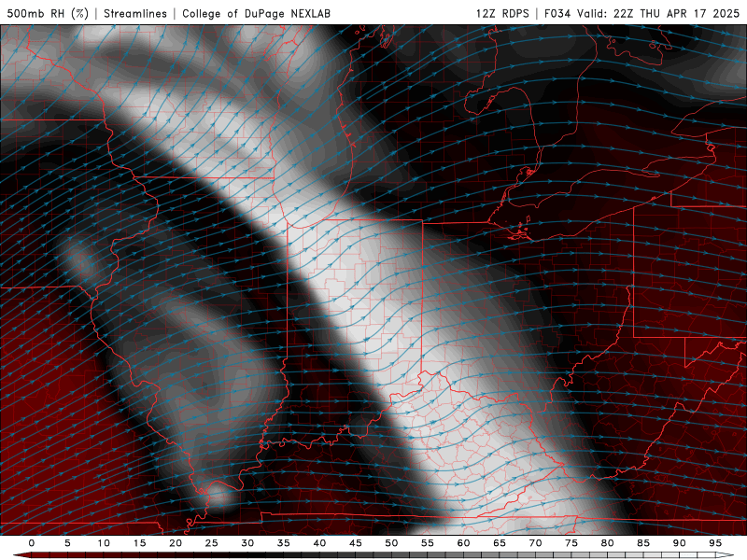Click the colorbar label "5"
Image resolution: width=747 pixels, height=560 pixels.
pyautogui.click(x=67, y=543)
